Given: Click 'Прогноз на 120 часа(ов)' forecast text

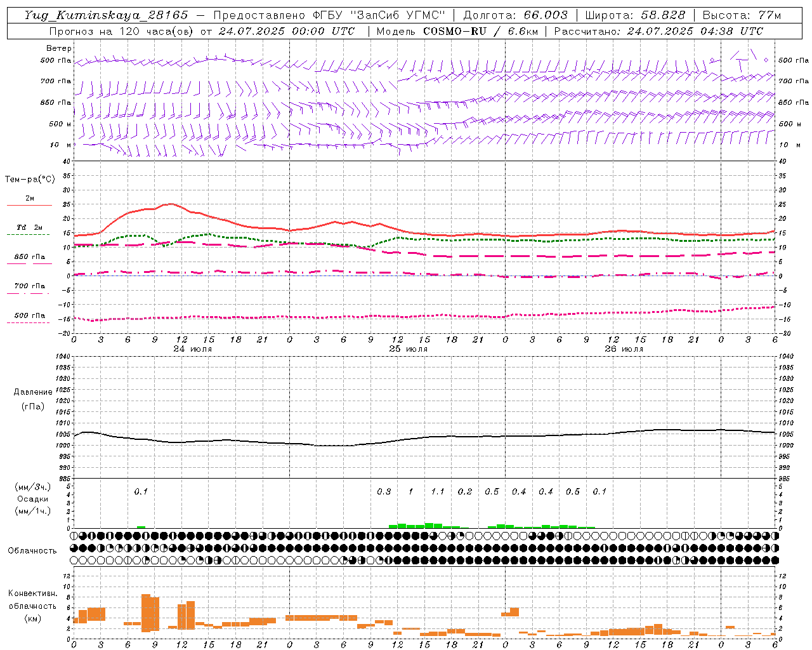Looking at the screenshot, I should pos(122,31).
